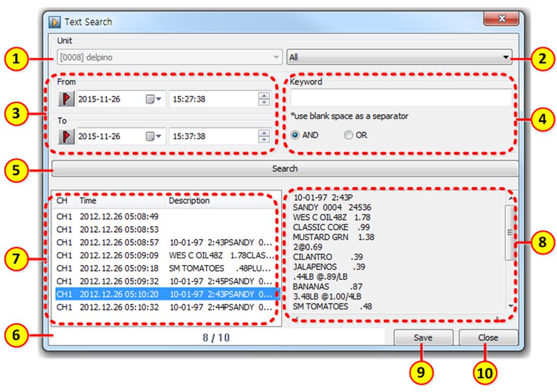
Task: Increase the From time with spinner
Action: 264,96
